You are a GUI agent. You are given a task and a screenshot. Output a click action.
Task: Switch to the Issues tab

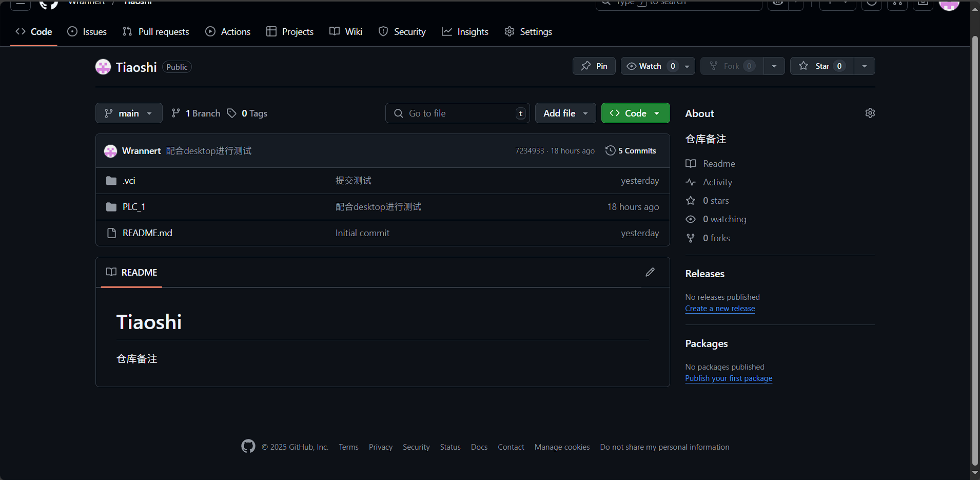point(87,31)
